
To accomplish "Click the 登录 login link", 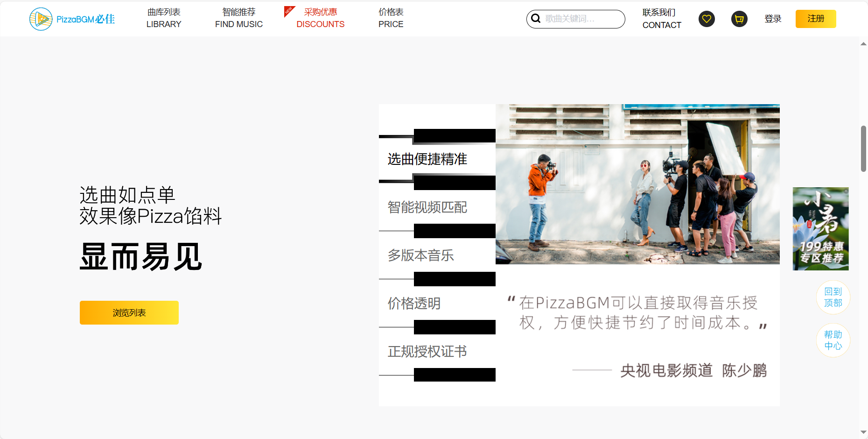I will click(773, 19).
